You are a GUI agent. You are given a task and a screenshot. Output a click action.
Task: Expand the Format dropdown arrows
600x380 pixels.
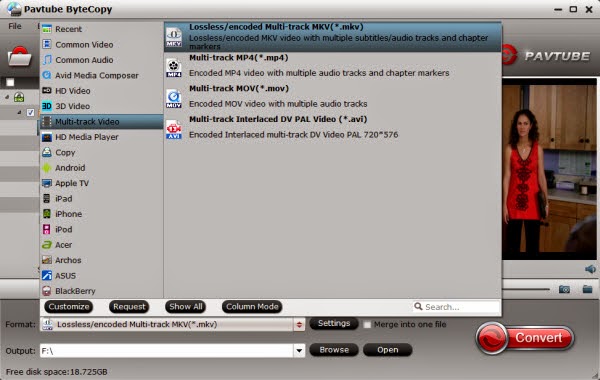click(299, 325)
